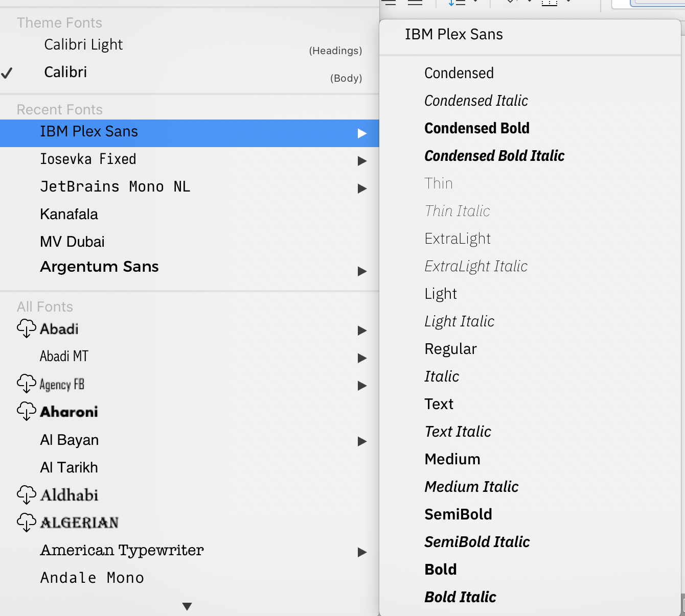Screen dimensions: 685x616
Task: Select Al Tarikh font
Action: click(69, 467)
